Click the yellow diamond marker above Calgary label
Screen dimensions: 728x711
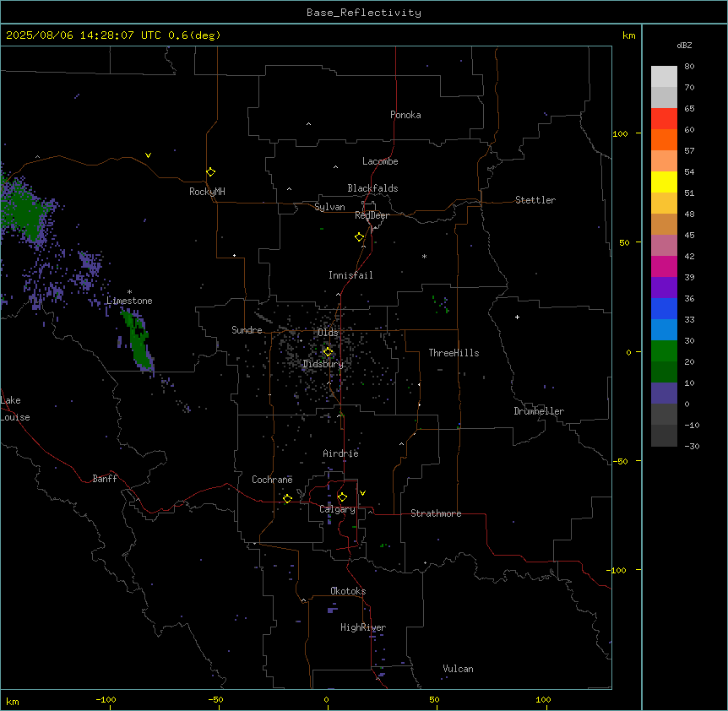point(342,497)
